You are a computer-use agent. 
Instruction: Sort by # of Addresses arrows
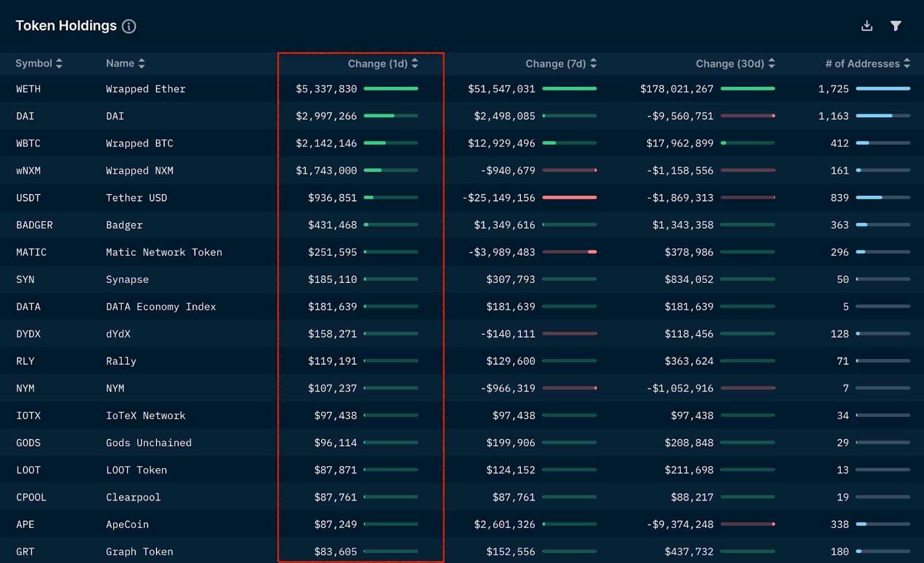point(907,64)
